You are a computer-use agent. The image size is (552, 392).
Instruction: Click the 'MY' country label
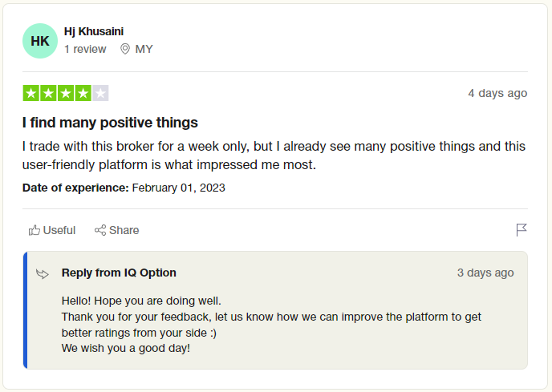(x=144, y=49)
